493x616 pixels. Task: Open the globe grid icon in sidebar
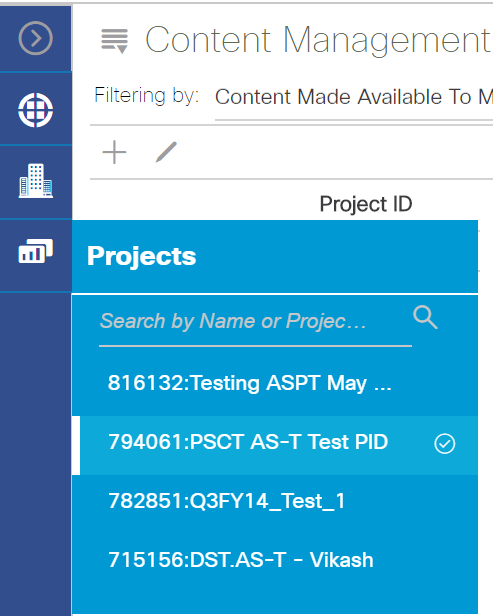[x=35, y=110]
